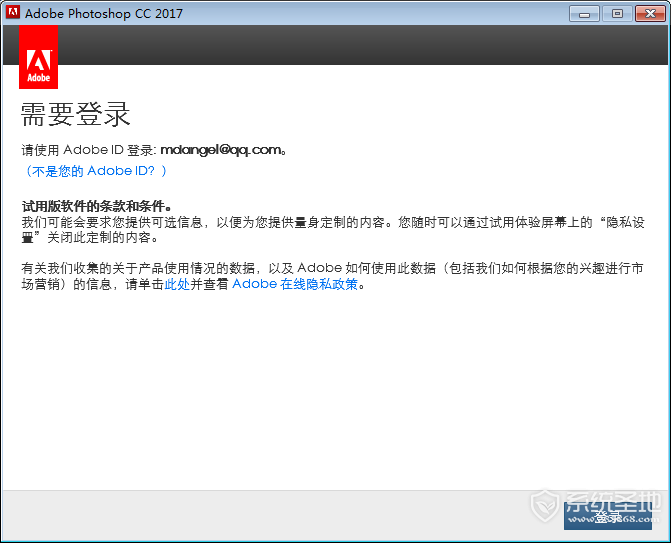Click the red Adobe logo
Image resolution: width=671 pixels, height=543 pixels.
(39, 57)
